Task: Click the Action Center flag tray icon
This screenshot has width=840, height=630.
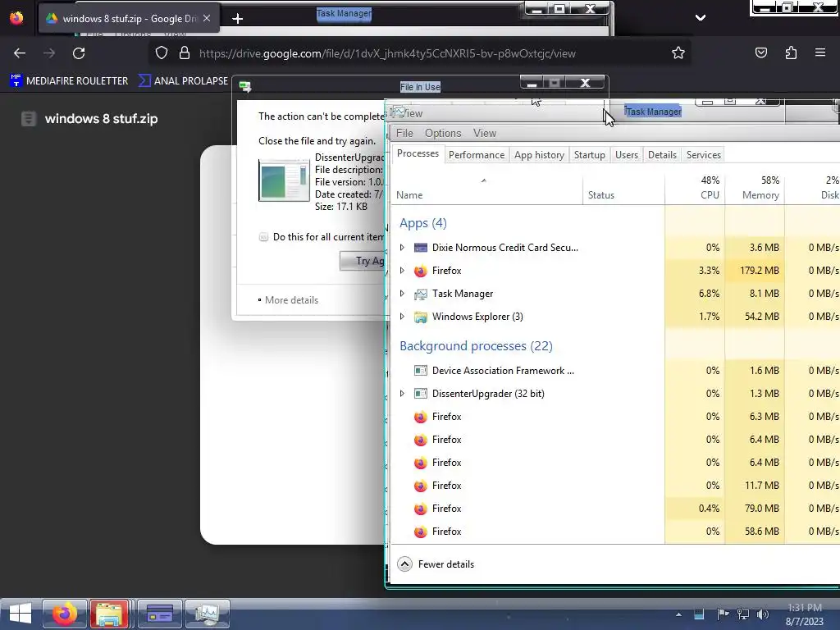Action: coord(723,614)
